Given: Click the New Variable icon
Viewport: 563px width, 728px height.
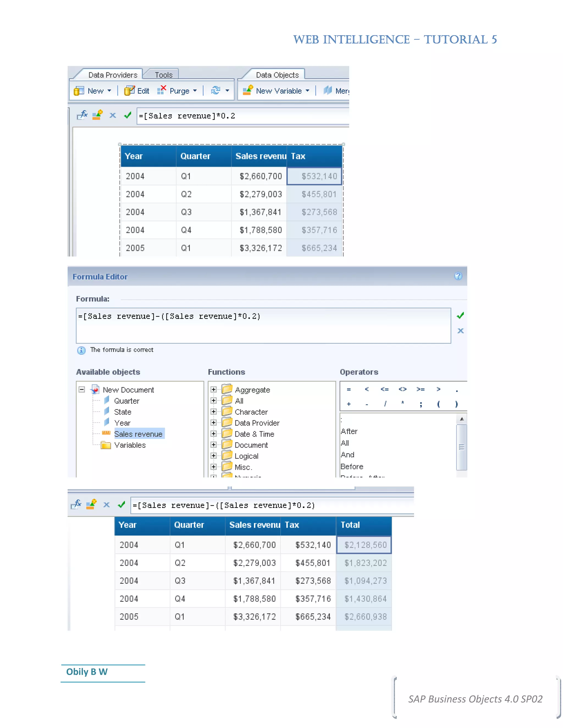Looking at the screenshot, I should [x=248, y=90].
